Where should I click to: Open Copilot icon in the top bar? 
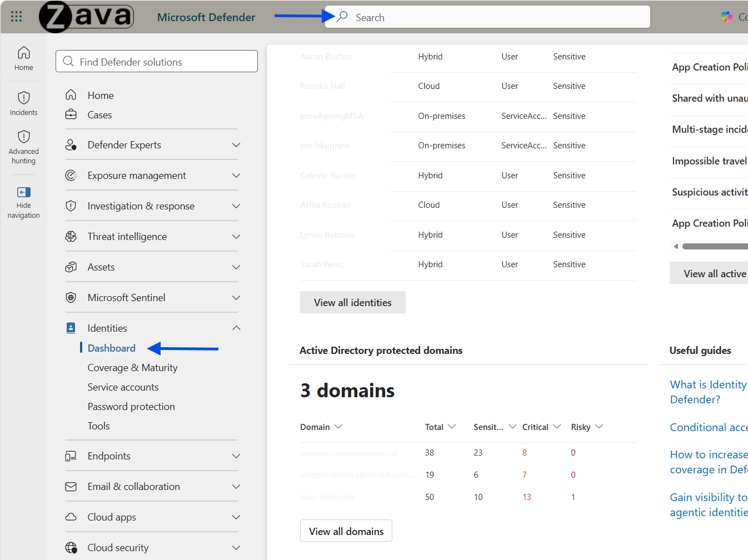point(727,17)
